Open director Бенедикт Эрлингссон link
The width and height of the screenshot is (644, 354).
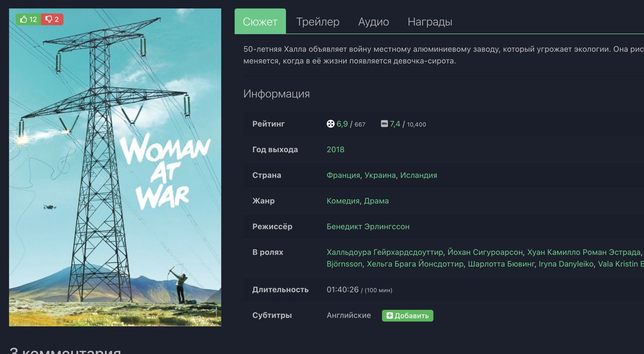(368, 226)
